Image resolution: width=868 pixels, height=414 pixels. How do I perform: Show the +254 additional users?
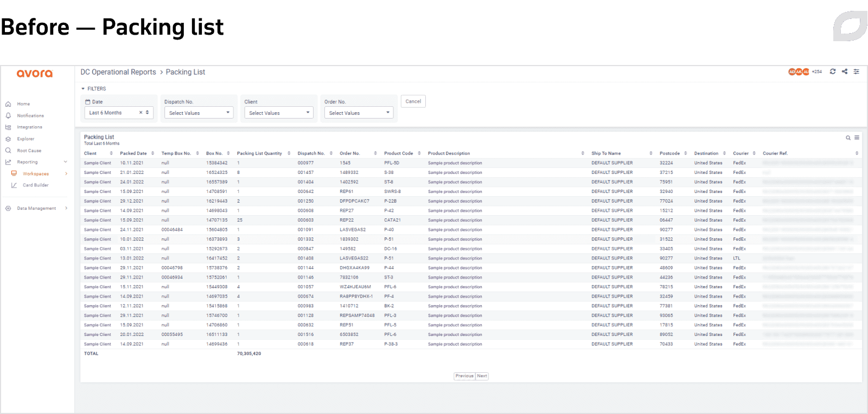coord(817,72)
